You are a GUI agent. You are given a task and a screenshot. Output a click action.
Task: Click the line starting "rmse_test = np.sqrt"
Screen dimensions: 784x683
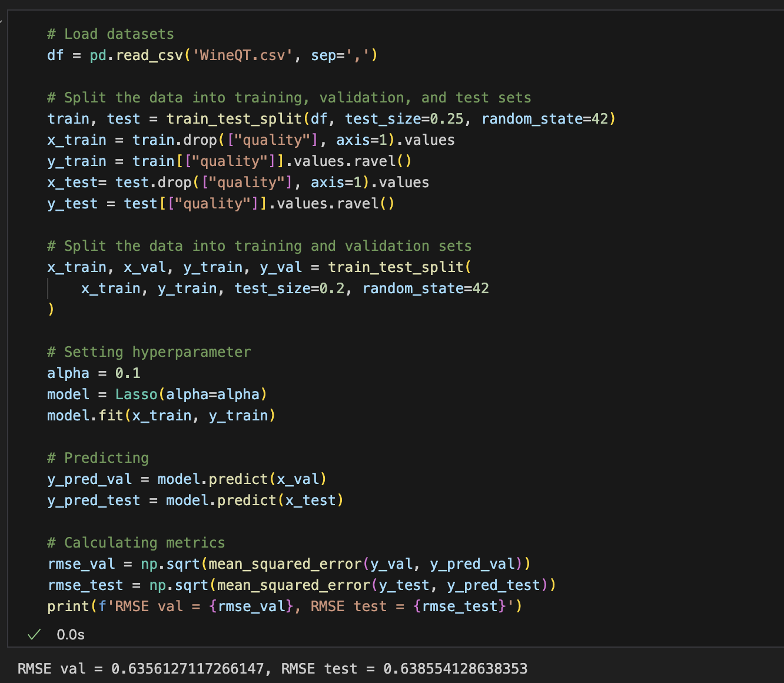302,585
